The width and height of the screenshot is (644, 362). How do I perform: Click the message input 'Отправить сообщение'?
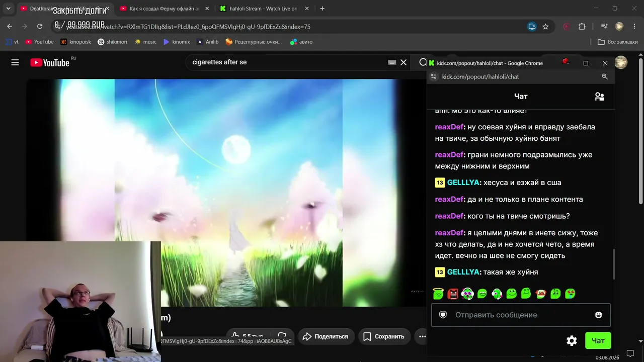pos(521,315)
